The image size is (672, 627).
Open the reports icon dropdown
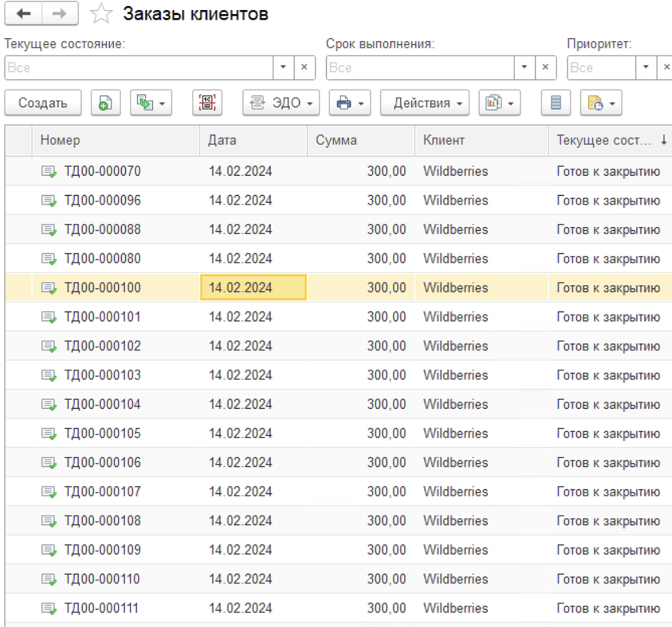[x=499, y=103]
